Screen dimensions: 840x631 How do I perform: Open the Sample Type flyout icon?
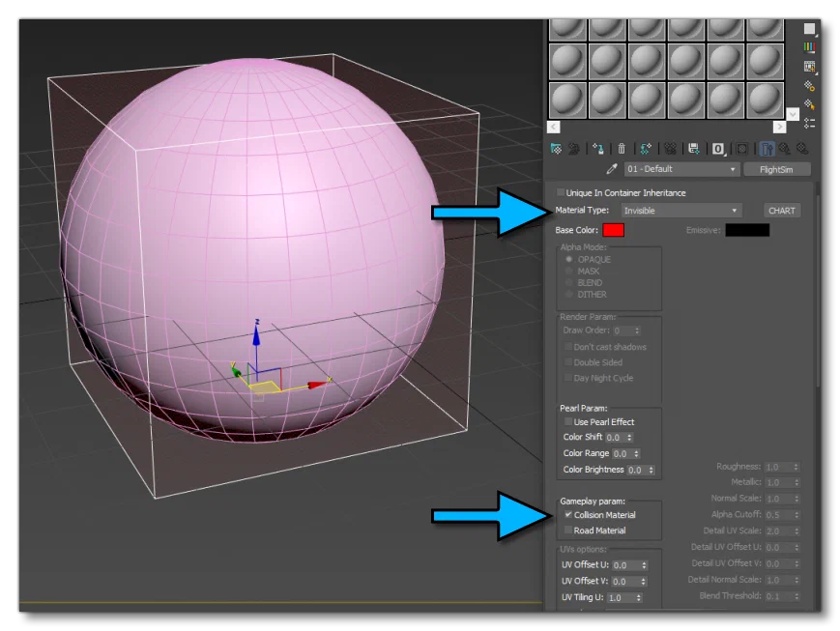pyautogui.click(x=809, y=28)
